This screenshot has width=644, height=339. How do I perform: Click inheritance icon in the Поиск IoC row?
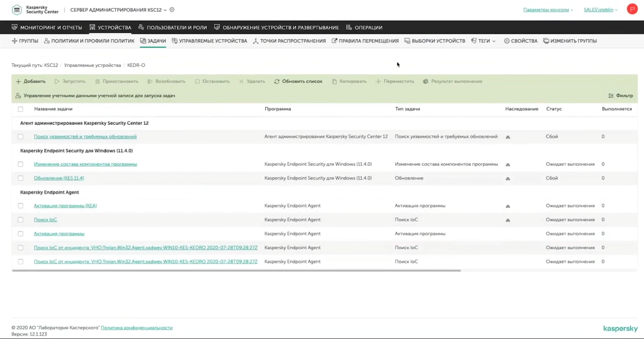[508, 220]
